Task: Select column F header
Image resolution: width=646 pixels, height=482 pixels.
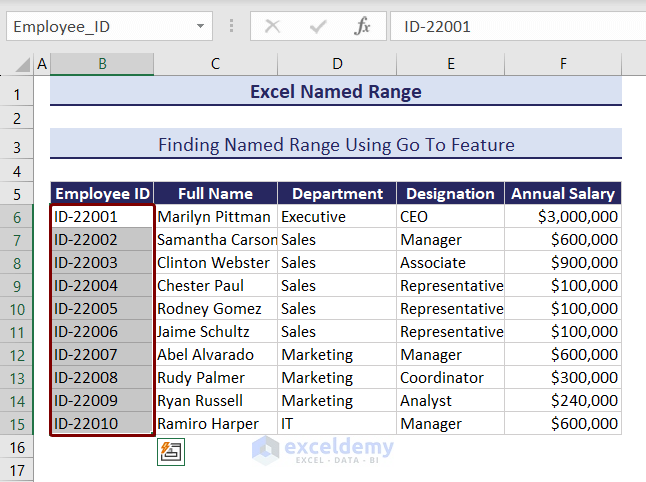Action: tap(564, 64)
